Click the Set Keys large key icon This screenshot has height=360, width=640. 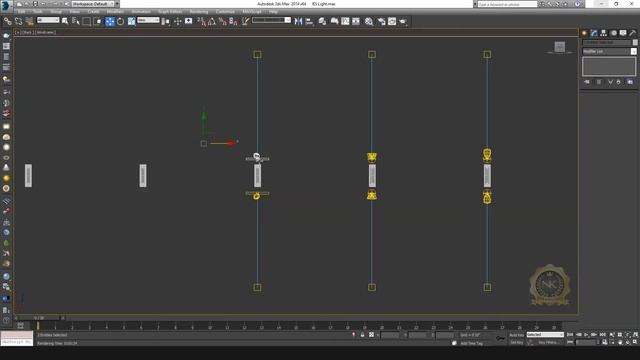tap(500, 338)
